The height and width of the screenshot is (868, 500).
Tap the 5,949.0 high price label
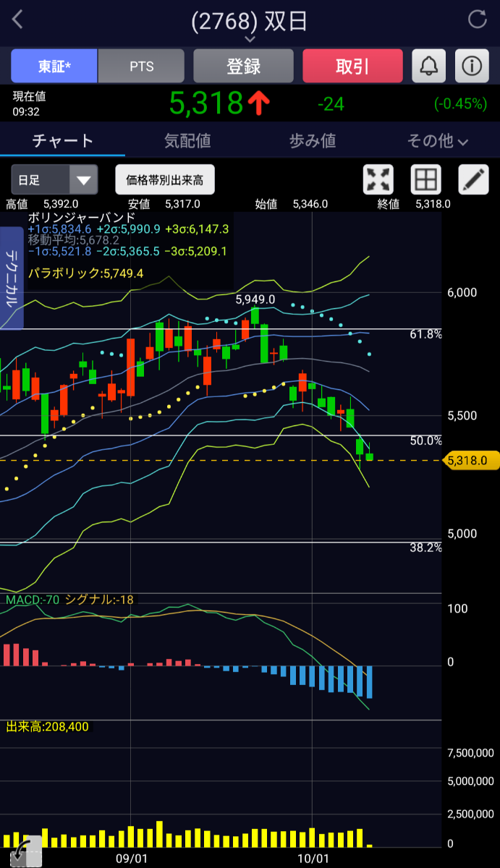click(x=255, y=299)
